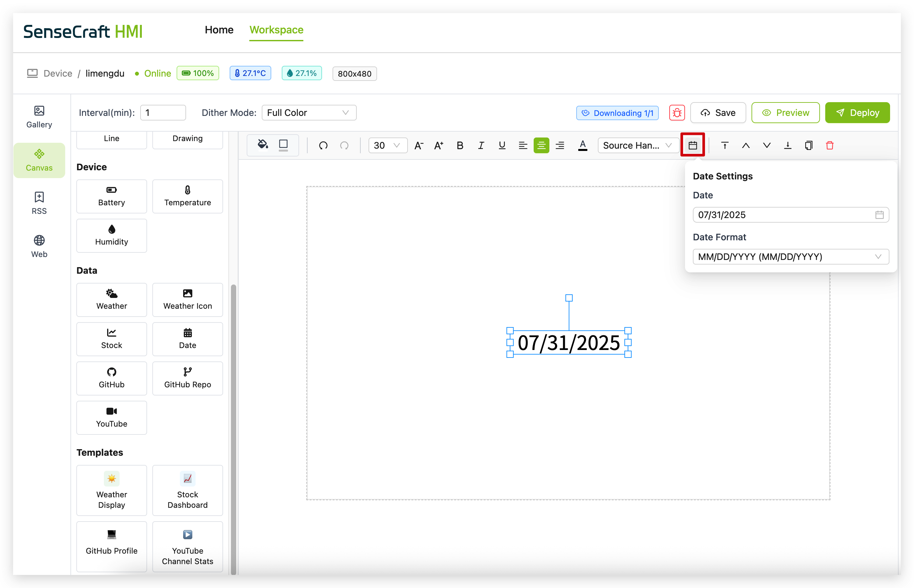Open the Gallery sidebar section
The width and height of the screenshot is (914, 588).
39,117
